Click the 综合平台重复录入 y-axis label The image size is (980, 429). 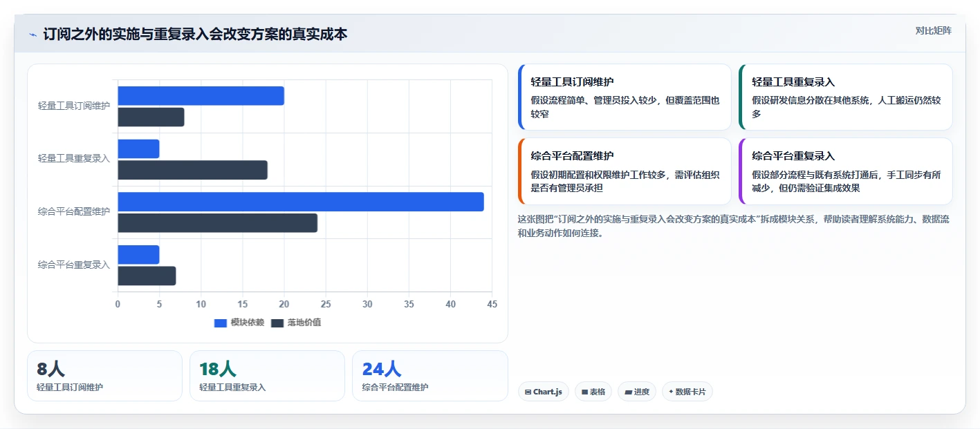click(74, 265)
